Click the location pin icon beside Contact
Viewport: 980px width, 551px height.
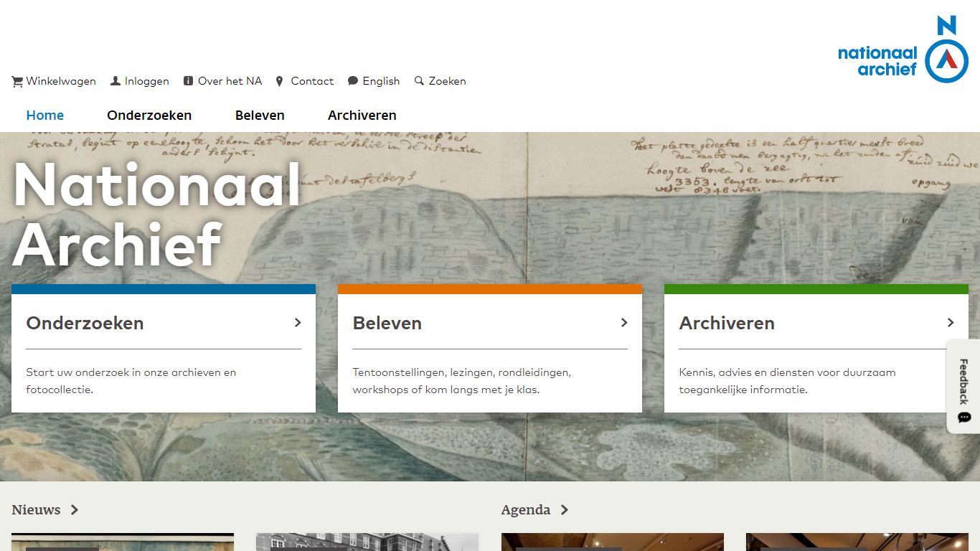(280, 82)
